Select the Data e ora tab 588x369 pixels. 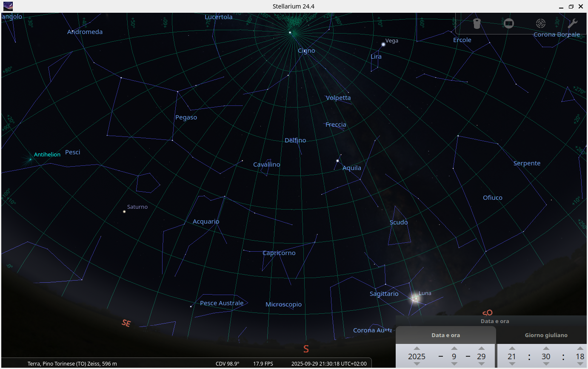click(445, 335)
